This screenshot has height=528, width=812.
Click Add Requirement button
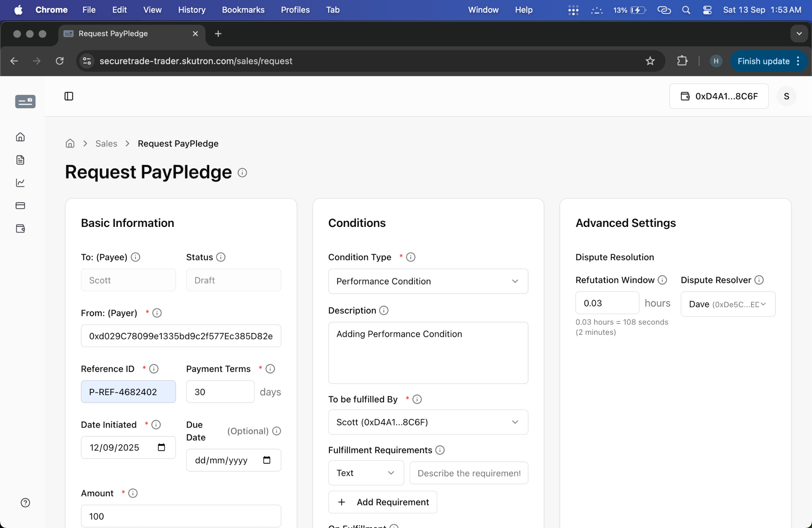pos(383,502)
